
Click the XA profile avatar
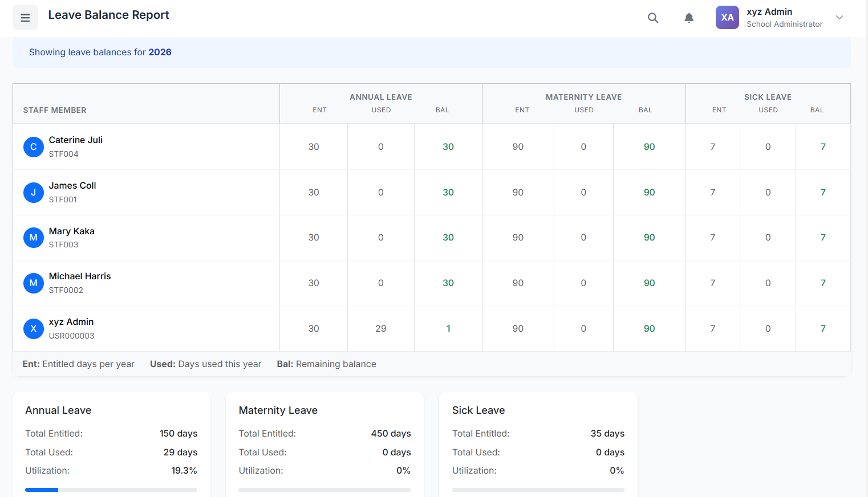tap(727, 18)
